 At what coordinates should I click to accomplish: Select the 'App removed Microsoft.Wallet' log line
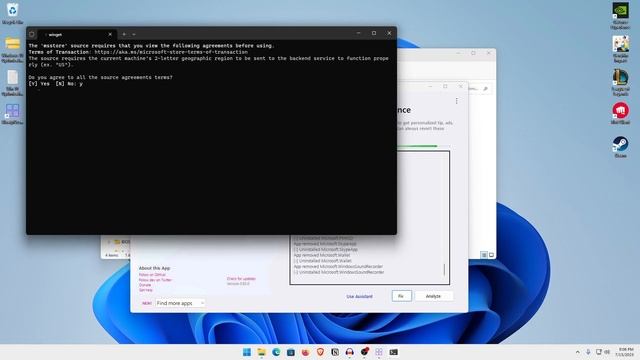click(322, 255)
